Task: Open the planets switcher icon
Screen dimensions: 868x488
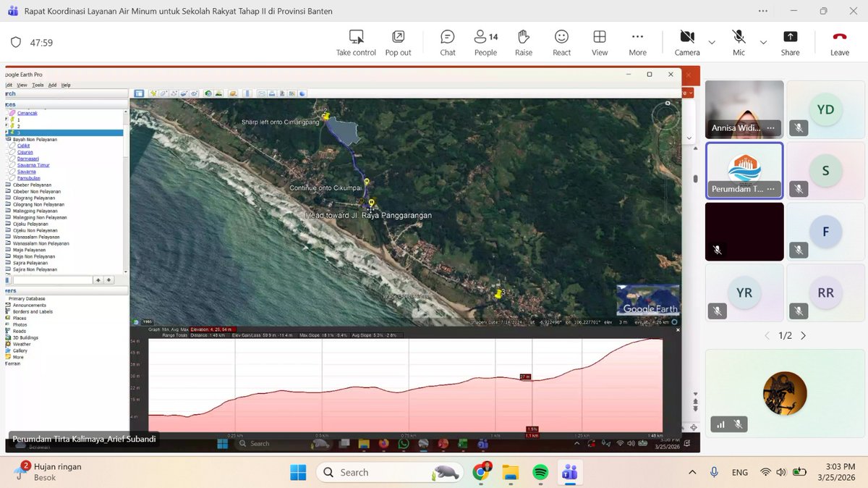Action: tap(233, 93)
